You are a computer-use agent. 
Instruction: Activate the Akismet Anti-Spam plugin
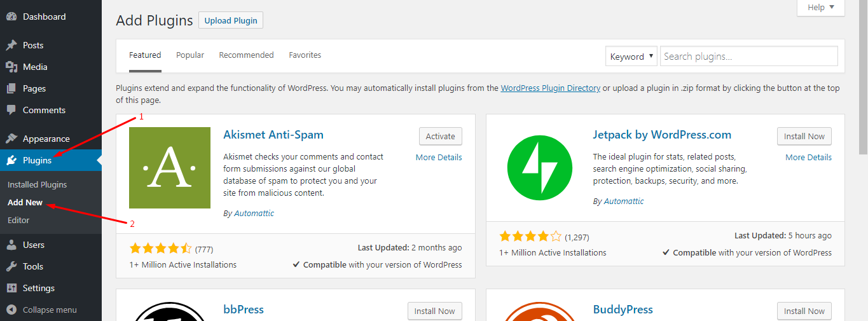[441, 136]
